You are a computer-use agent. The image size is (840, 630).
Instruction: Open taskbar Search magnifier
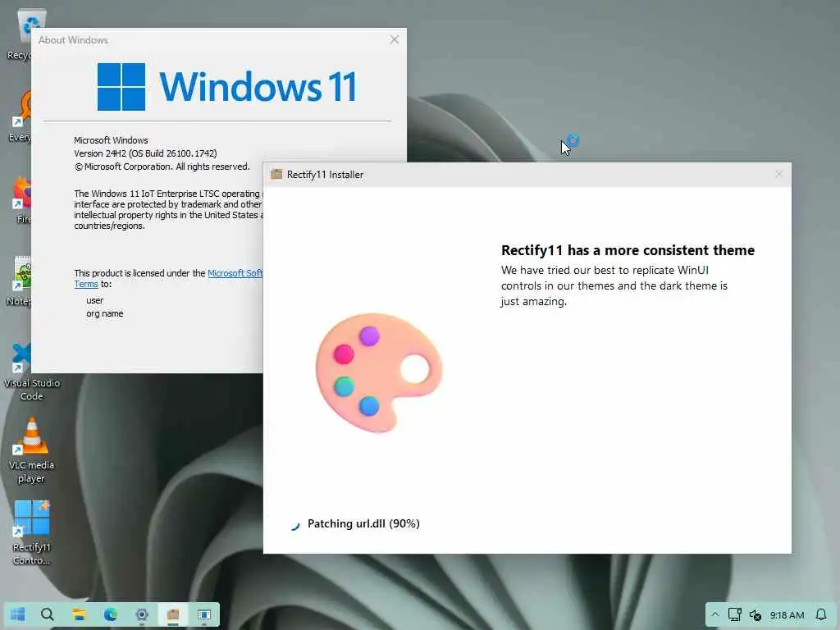click(47, 614)
